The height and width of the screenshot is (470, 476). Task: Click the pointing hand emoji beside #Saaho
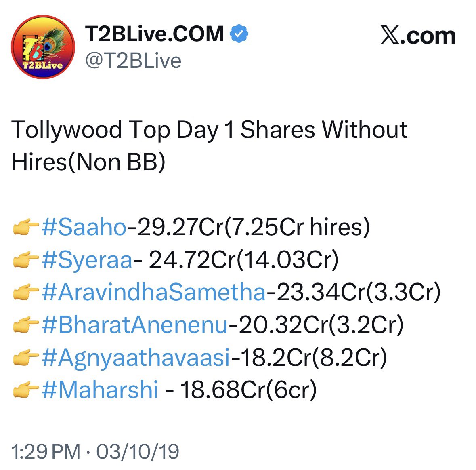tap(25, 228)
